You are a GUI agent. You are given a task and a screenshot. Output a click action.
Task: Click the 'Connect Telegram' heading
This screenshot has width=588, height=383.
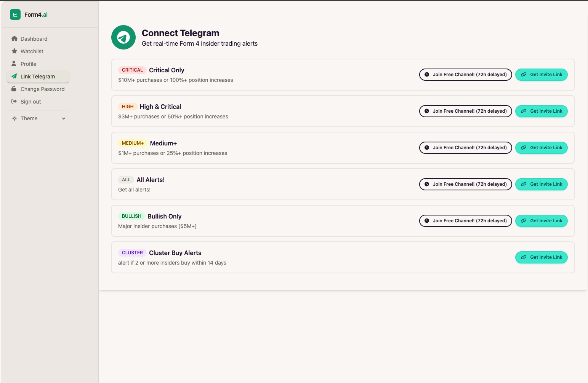[180, 33]
